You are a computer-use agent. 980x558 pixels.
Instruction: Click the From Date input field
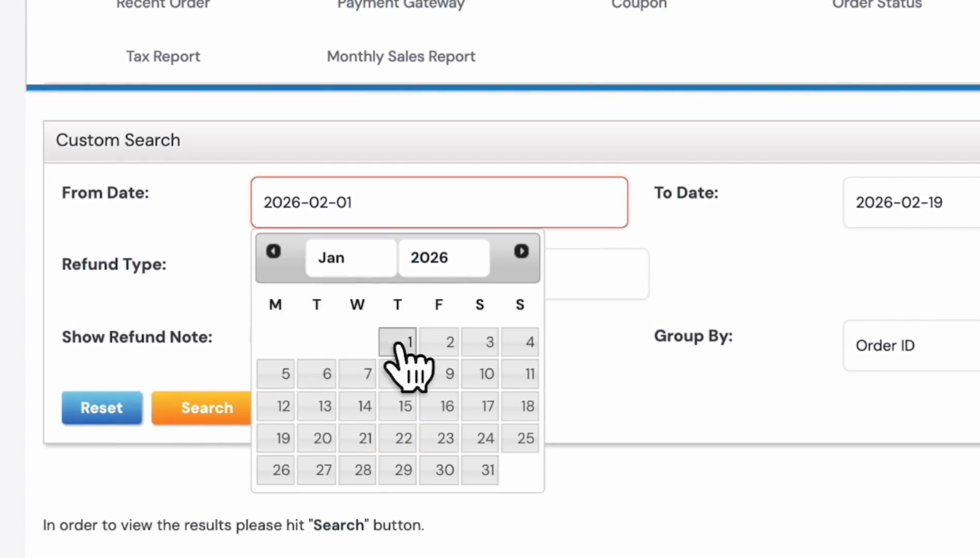pyautogui.click(x=439, y=202)
